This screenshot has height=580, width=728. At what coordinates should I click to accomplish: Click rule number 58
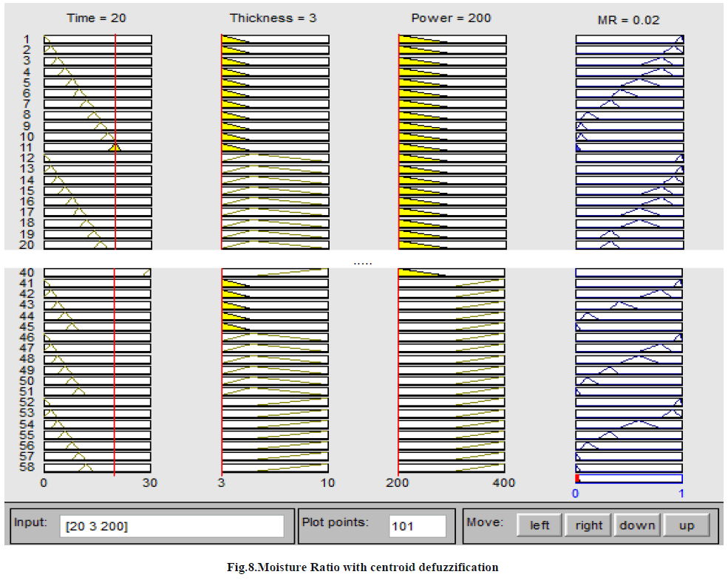coord(27,468)
